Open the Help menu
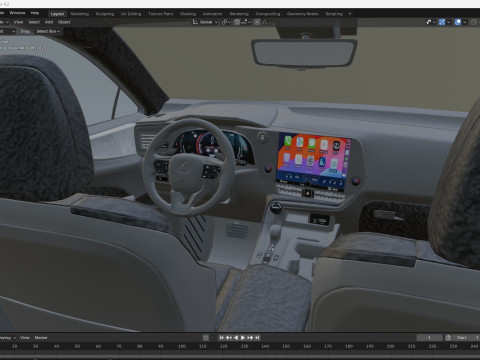The height and width of the screenshot is (360, 480). [35, 13]
